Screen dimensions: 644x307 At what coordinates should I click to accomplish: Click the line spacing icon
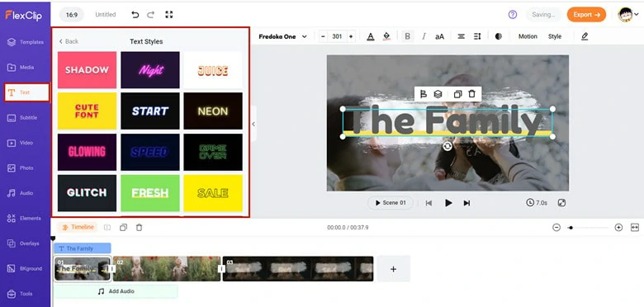[x=477, y=36]
